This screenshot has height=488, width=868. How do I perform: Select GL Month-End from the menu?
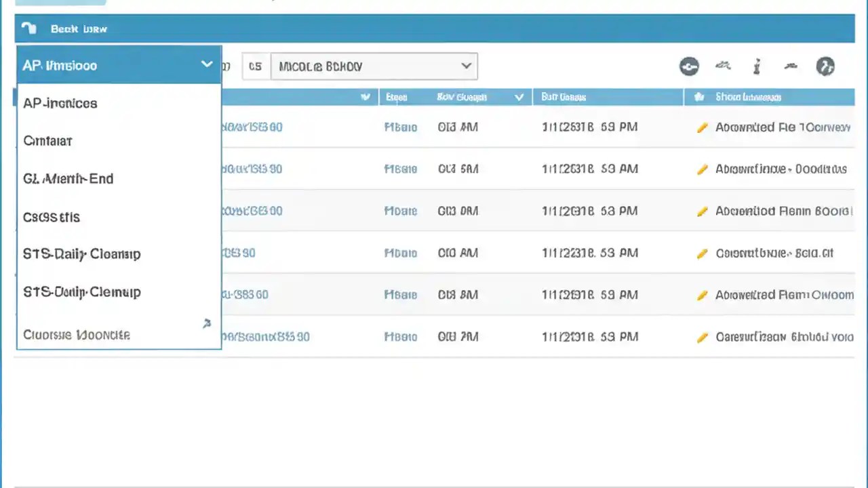68,178
